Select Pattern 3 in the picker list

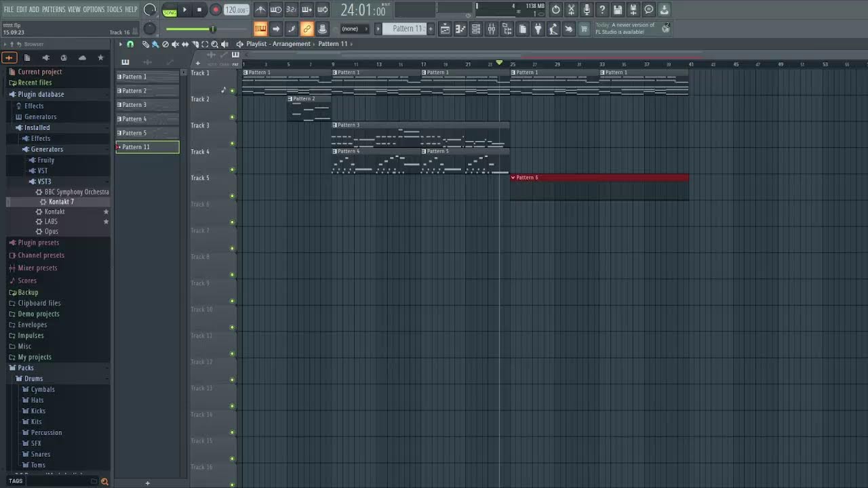[x=148, y=105]
